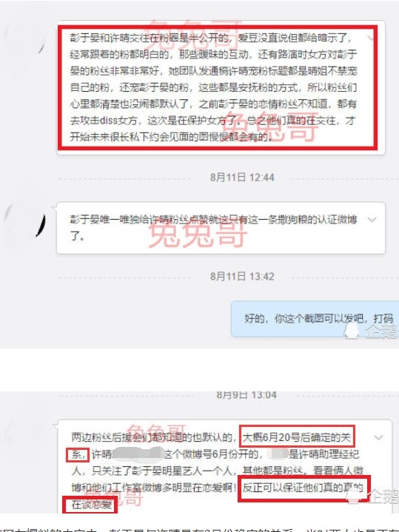The height and width of the screenshot is (532, 399).
Task: Click 兔兔哥 watermark on the 撒狗粮 message
Action: pyautogui.click(x=198, y=234)
